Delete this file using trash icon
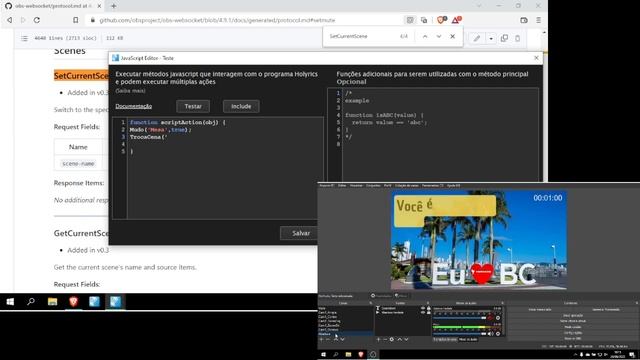The height and width of the screenshot is (360, 640). [518, 38]
